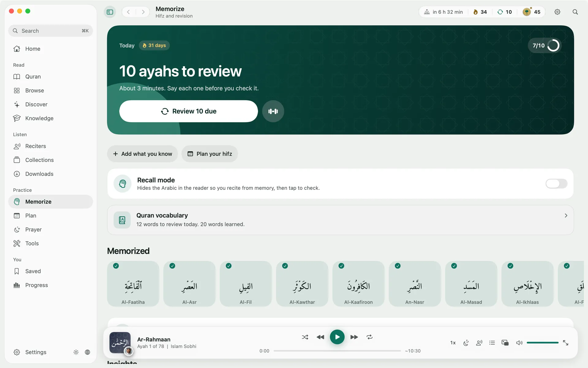Skip to next ayah in player
588x368 pixels.
click(354, 337)
